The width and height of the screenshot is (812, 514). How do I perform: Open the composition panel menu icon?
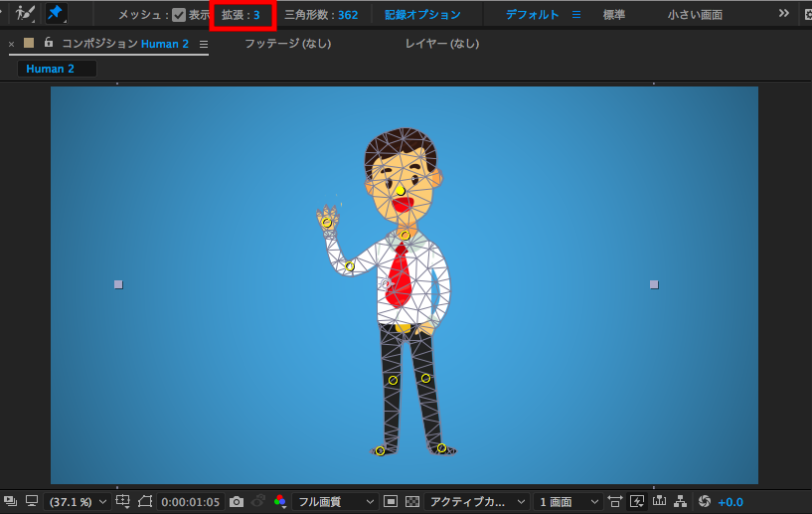(x=204, y=45)
